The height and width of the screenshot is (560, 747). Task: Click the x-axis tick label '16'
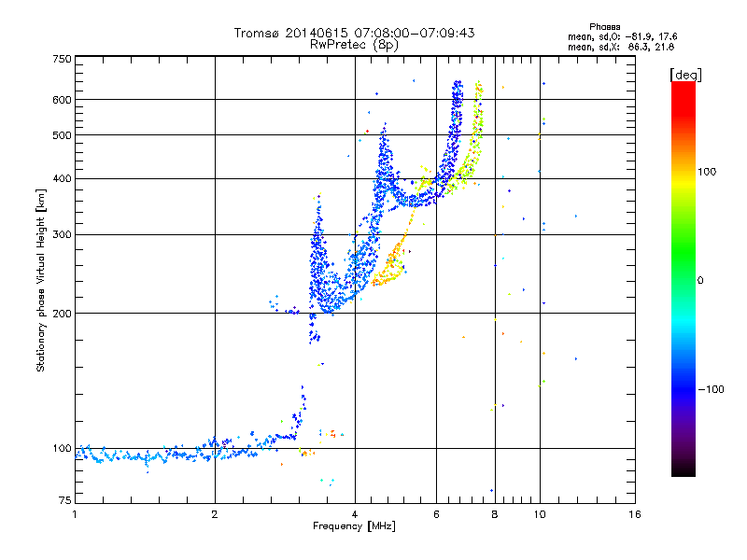(x=635, y=514)
